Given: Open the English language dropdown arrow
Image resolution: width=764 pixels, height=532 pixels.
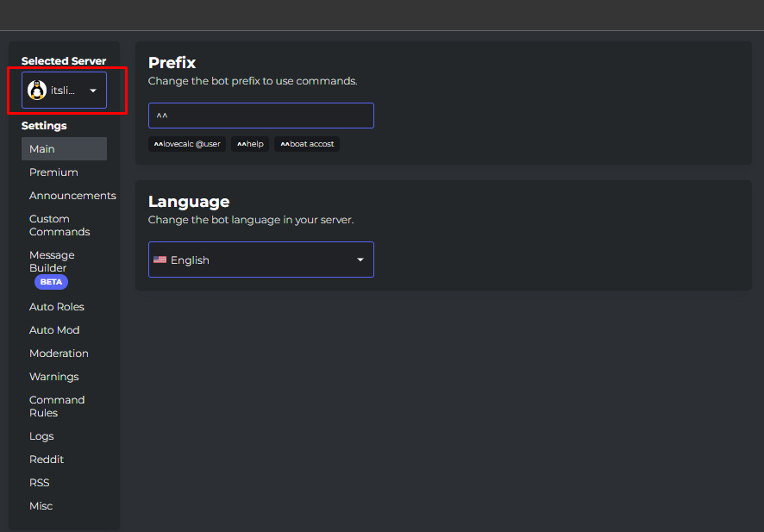Looking at the screenshot, I should (x=360, y=260).
